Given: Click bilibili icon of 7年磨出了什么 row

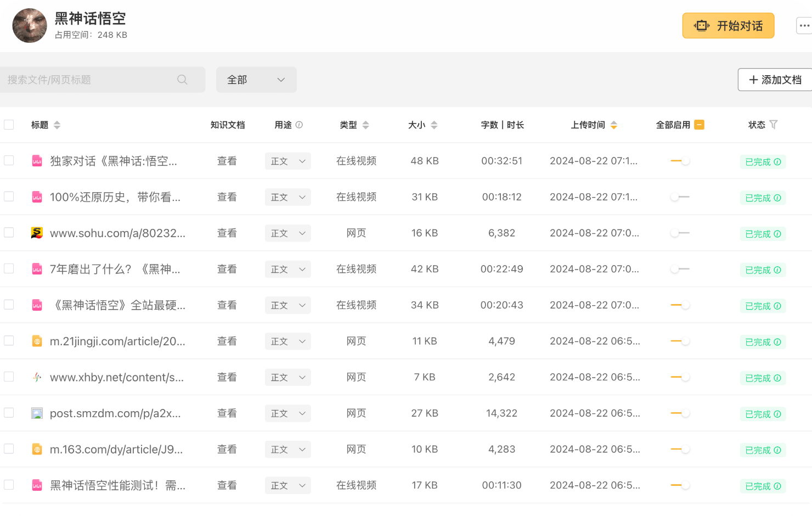Looking at the screenshot, I should point(37,269).
